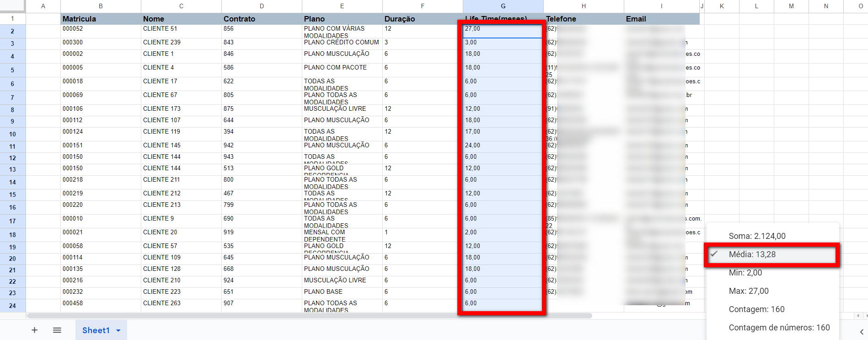
Task: Select Min: 2,00 in the summary menu
Action: [x=745, y=273]
